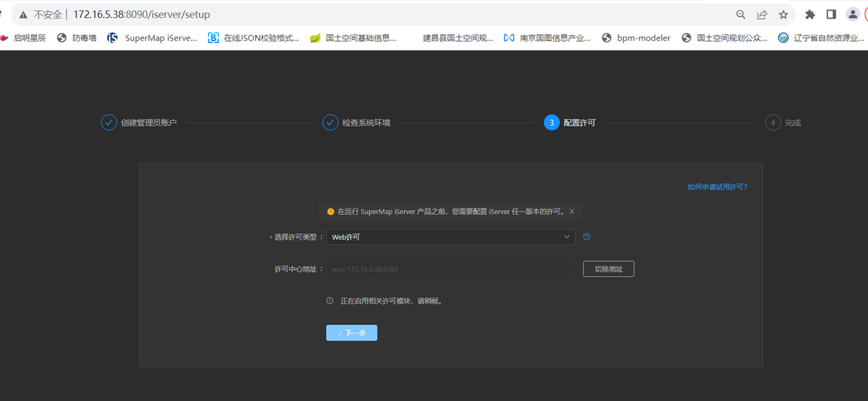868x401 pixels.
Task: Open the 如何申请试用许可? link
Action: [x=718, y=187]
